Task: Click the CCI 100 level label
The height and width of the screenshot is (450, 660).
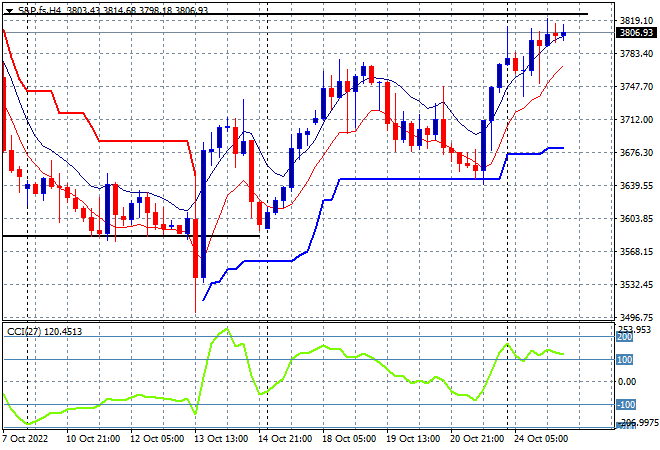Action: click(625, 360)
